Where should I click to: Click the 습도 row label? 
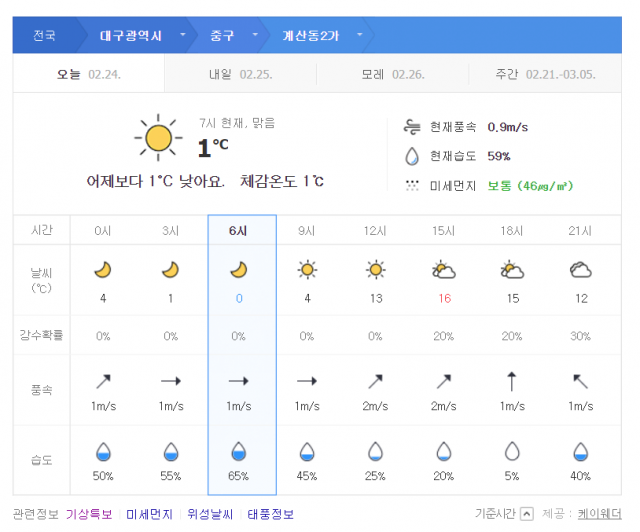41,460
